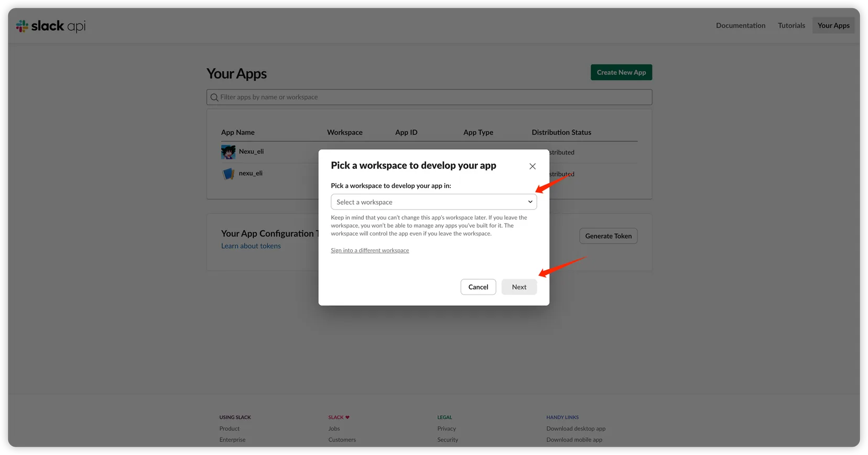Close the workspace picker dialog

(x=532, y=166)
